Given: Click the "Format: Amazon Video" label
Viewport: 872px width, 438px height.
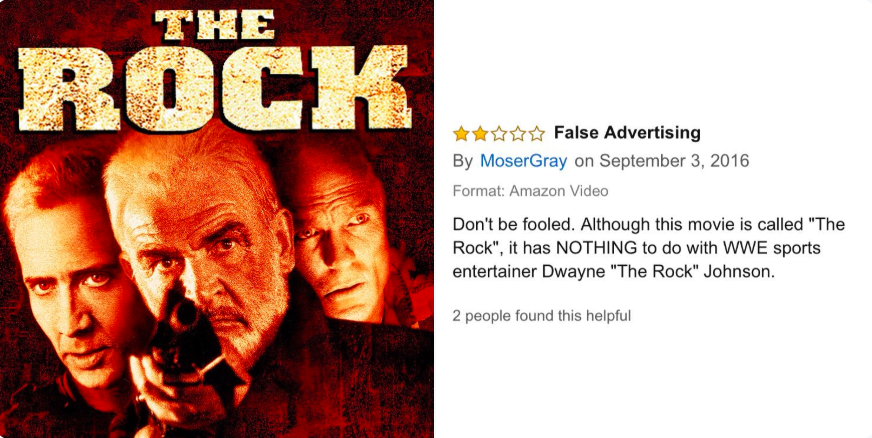Looking at the screenshot, I should tap(530, 191).
